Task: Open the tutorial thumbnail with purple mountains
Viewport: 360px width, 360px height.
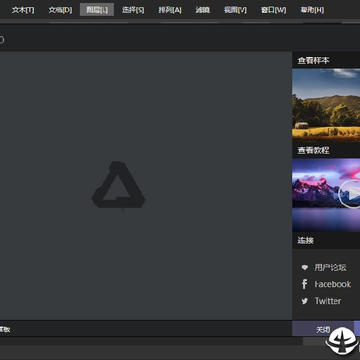Action: 326,195
